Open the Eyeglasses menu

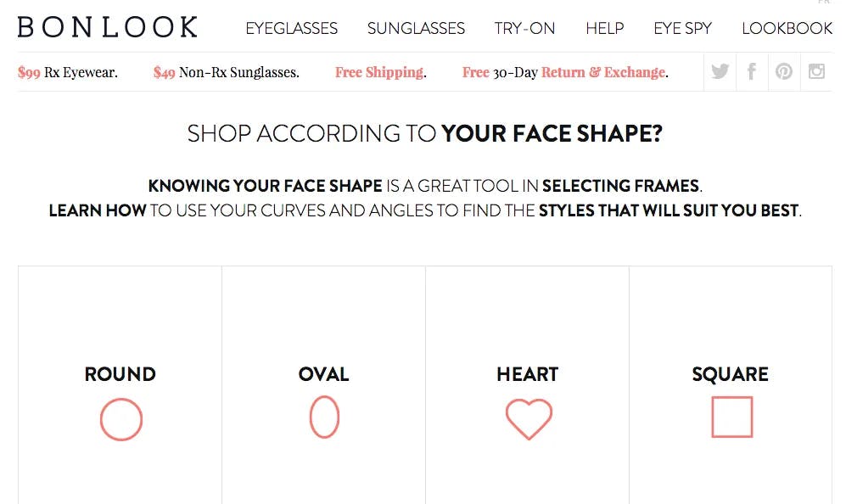(291, 28)
